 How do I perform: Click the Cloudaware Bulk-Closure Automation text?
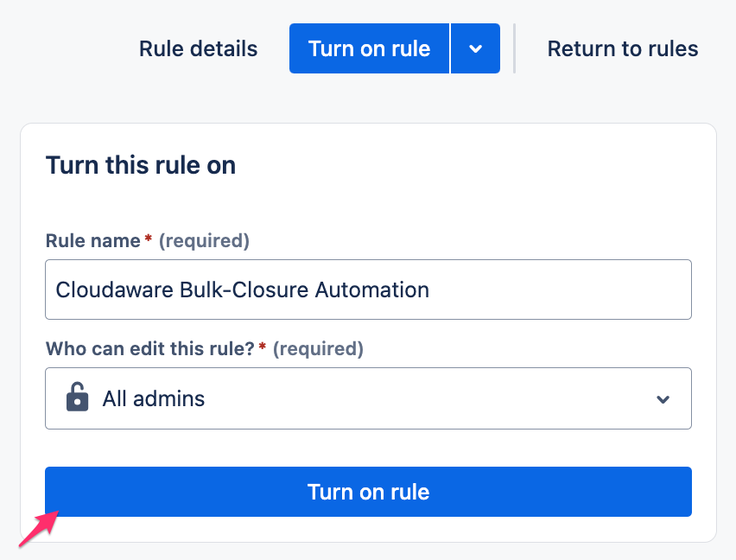pos(241,290)
